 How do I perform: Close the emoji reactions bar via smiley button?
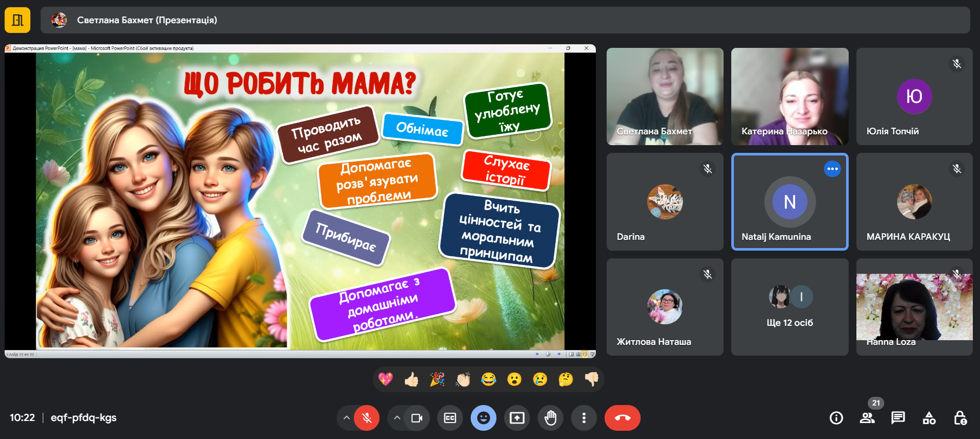[484, 418]
